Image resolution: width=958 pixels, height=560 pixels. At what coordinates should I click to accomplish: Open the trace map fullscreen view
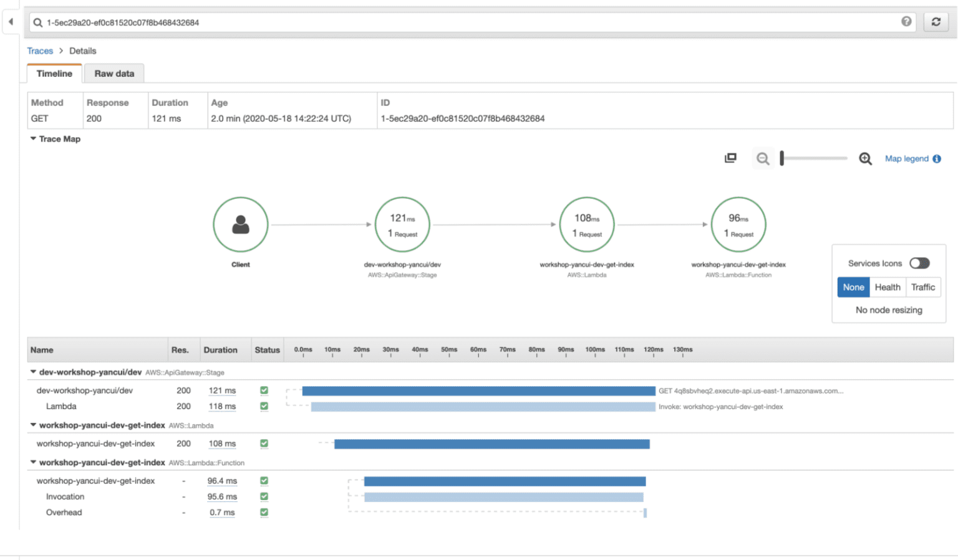[730, 158]
